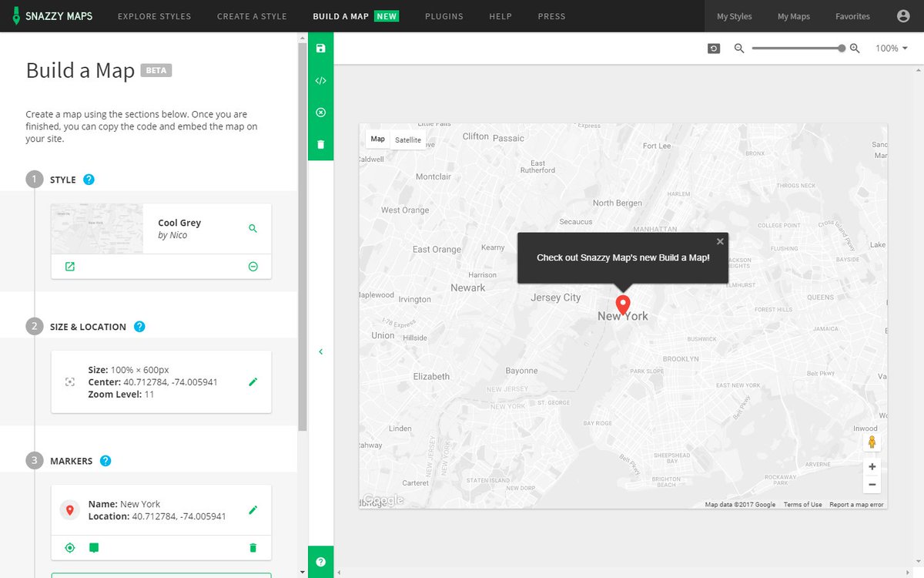Open the marker info window comment icon
Viewport: 924px width, 578px height.
[94, 548]
